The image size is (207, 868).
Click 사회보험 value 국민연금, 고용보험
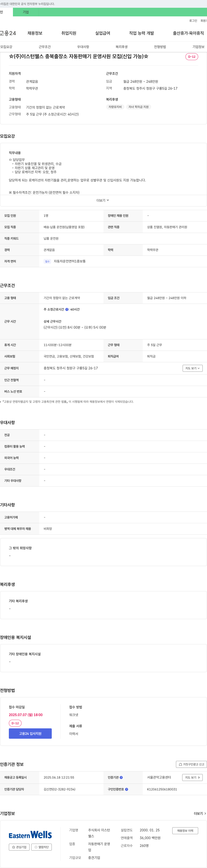pos(69,356)
